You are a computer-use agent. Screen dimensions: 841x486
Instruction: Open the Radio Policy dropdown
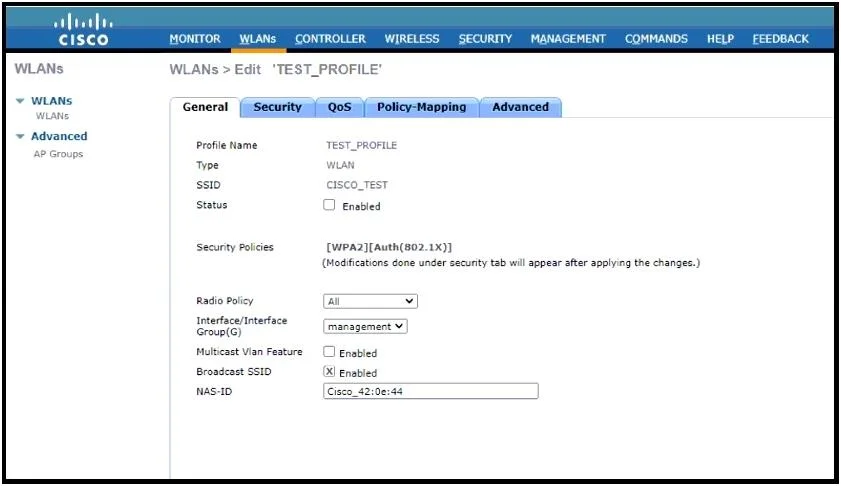[370, 301]
